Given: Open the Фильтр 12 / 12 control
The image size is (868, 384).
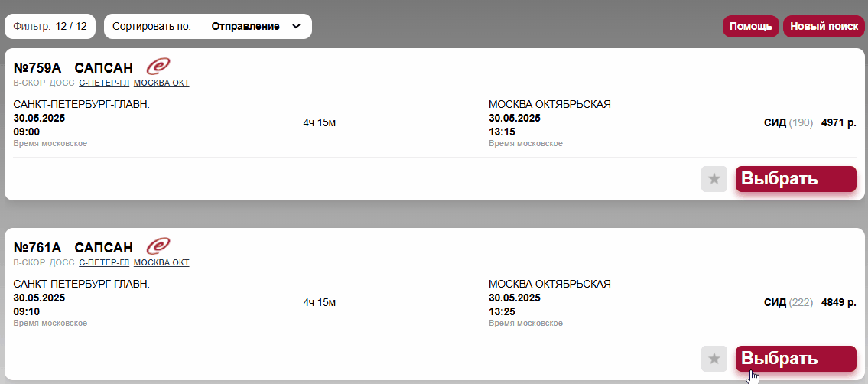Looking at the screenshot, I should point(50,27).
